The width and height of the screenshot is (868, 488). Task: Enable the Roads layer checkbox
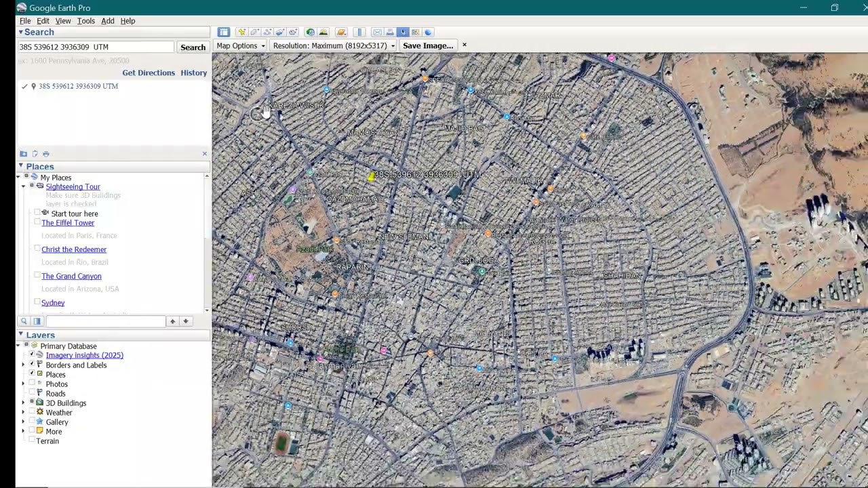[31, 393]
